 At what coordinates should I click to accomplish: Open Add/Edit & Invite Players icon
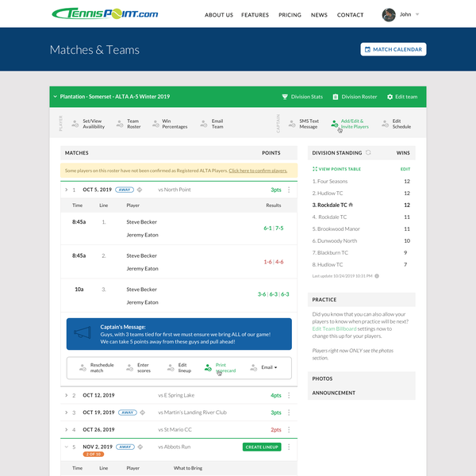(334, 123)
